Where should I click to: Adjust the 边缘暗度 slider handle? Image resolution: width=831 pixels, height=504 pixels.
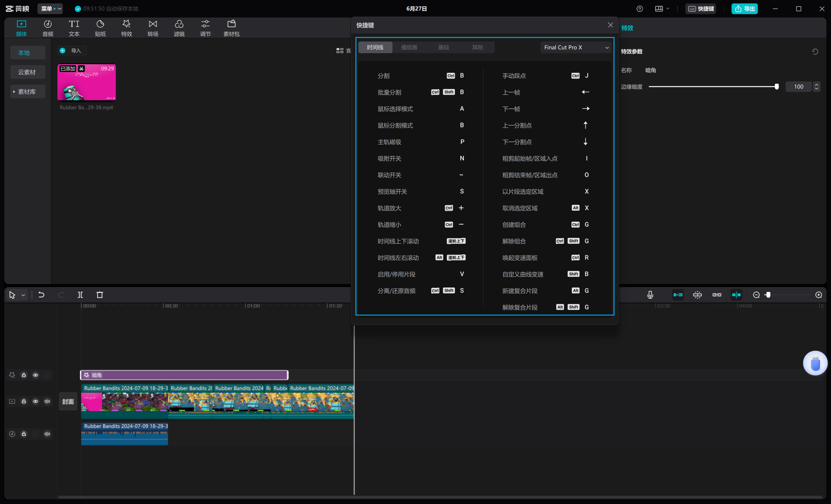pyautogui.click(x=776, y=87)
